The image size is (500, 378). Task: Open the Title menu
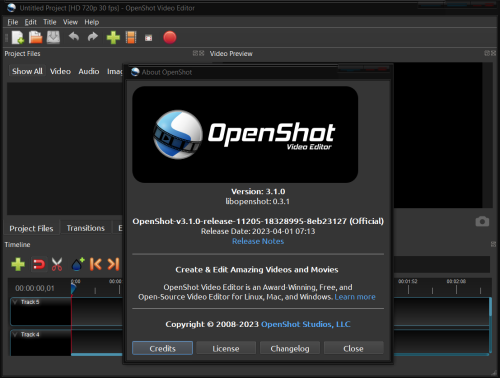[x=50, y=22]
